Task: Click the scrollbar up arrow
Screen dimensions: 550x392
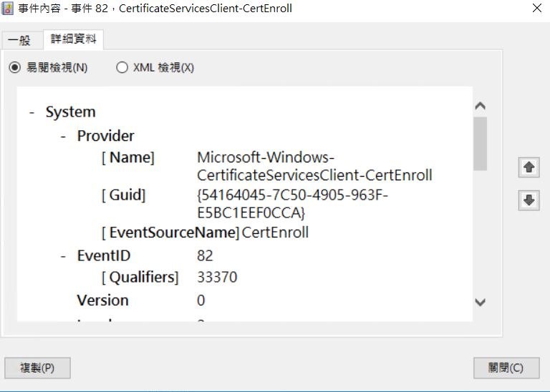Action: tap(481, 106)
